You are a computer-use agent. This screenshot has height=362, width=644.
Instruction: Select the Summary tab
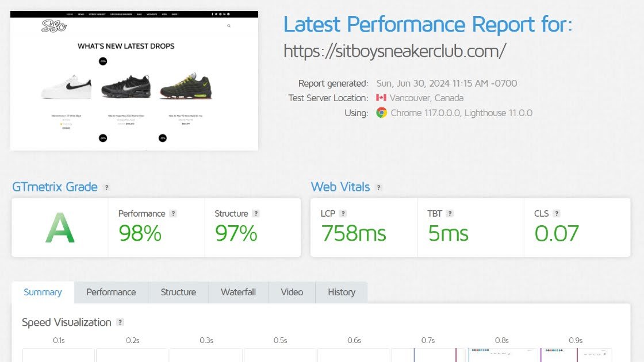pos(43,292)
